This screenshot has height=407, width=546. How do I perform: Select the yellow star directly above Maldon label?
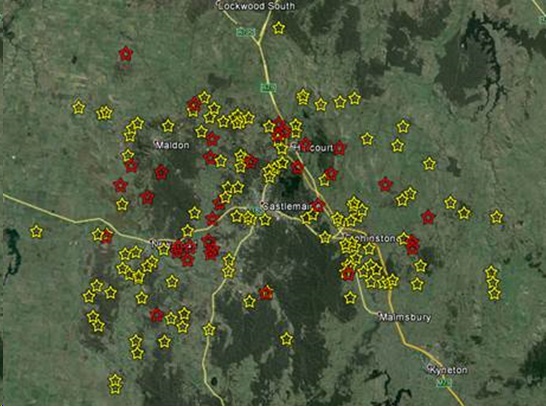pyautogui.click(x=168, y=126)
